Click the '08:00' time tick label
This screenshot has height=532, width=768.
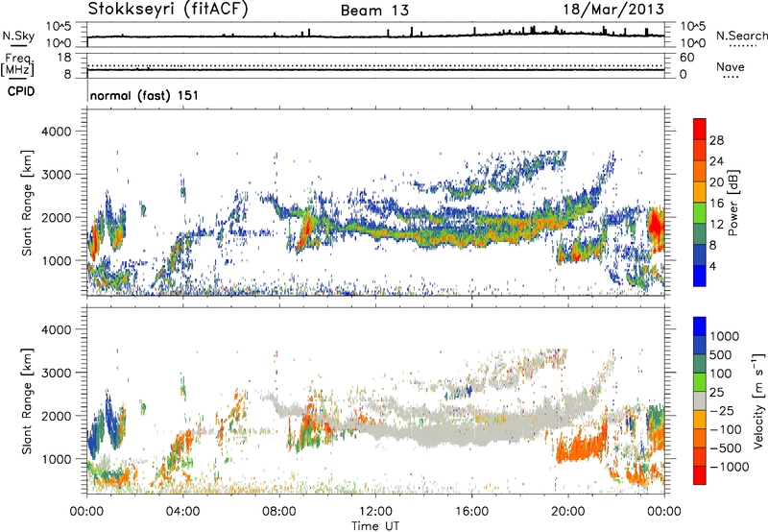pos(279,512)
